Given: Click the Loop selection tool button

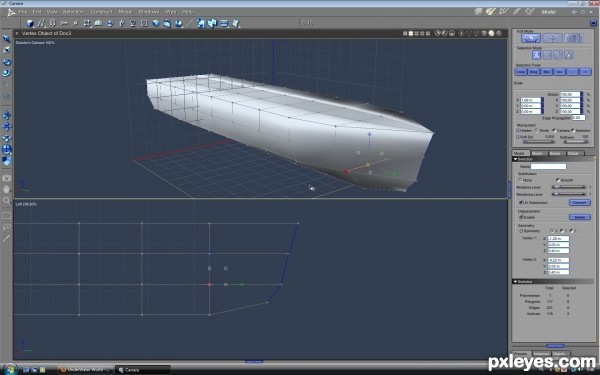Looking at the screenshot, I should click(521, 72).
